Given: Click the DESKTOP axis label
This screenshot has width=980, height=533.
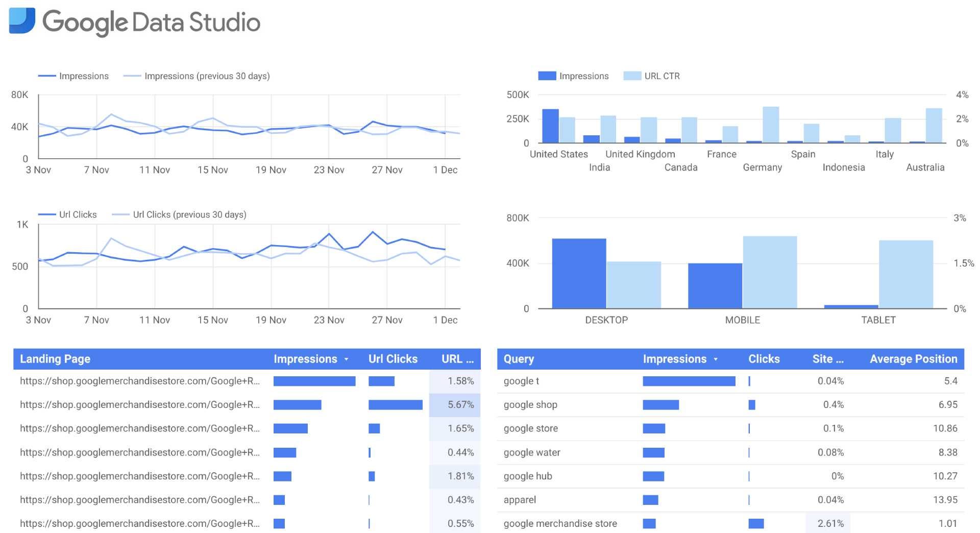Looking at the screenshot, I should click(x=606, y=320).
